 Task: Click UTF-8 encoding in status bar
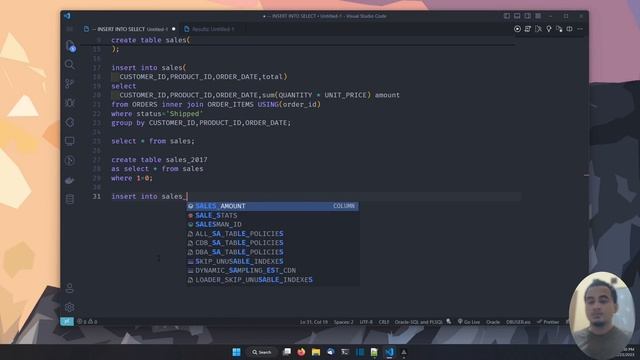tap(366, 322)
